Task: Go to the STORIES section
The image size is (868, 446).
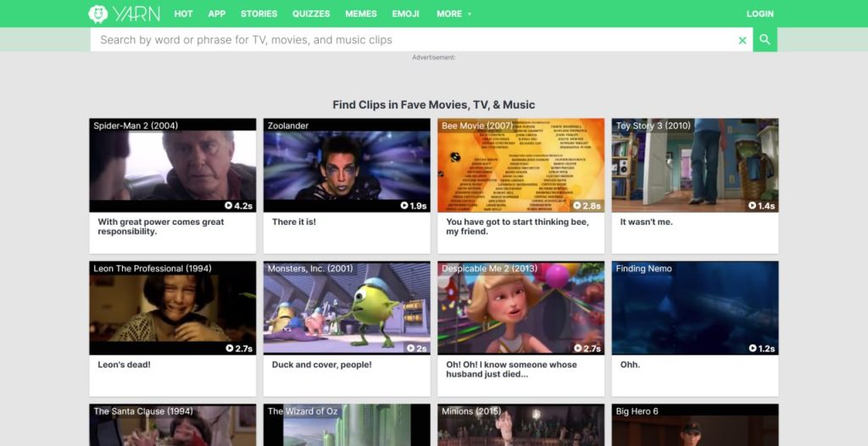Action: [x=259, y=14]
